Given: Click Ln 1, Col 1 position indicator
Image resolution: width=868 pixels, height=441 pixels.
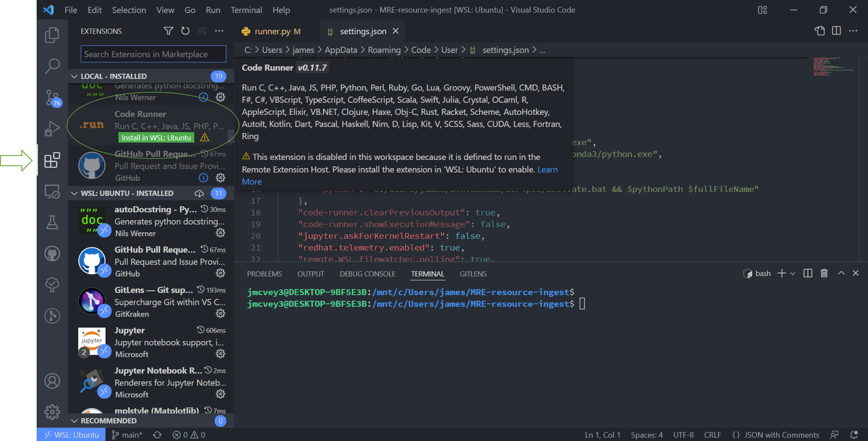Looking at the screenshot, I should pyautogui.click(x=603, y=435).
